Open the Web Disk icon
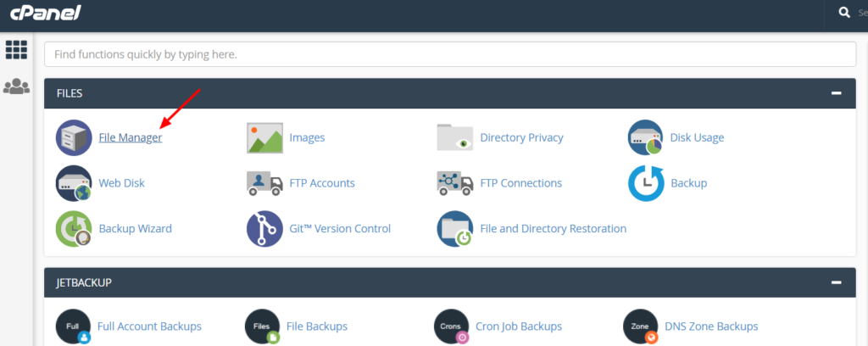The width and height of the screenshot is (868, 346). click(x=74, y=183)
